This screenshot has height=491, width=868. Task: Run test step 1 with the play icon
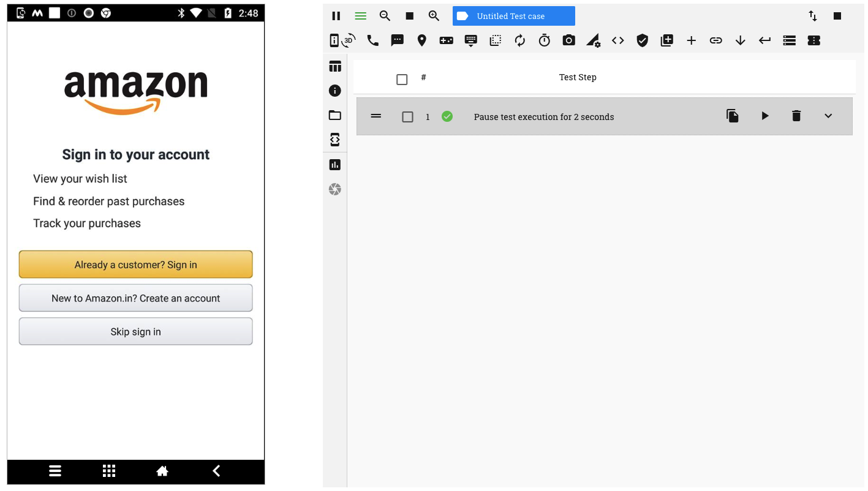pos(764,116)
